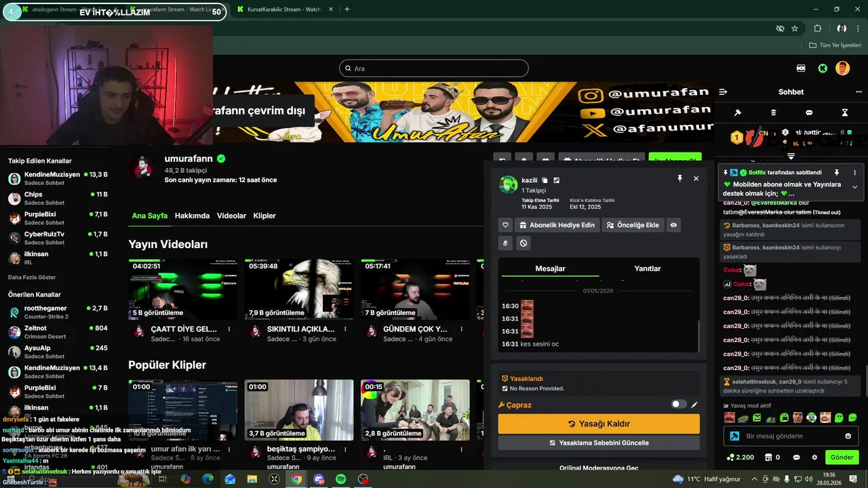This screenshot has width=868, height=488.
Task: Click the first emote in quick emote row
Action: (730, 418)
